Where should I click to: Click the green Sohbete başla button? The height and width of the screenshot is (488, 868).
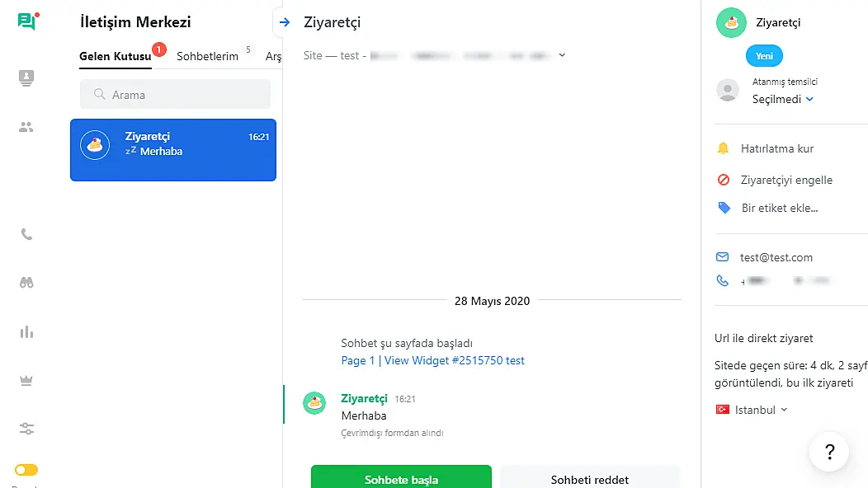click(401, 478)
